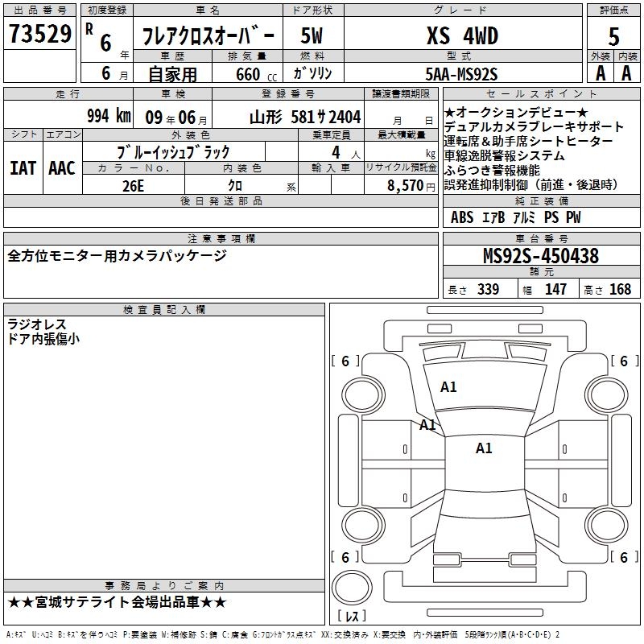
Task: Click equipment list ABS エアB アルミ PS PW
Action: point(516,217)
